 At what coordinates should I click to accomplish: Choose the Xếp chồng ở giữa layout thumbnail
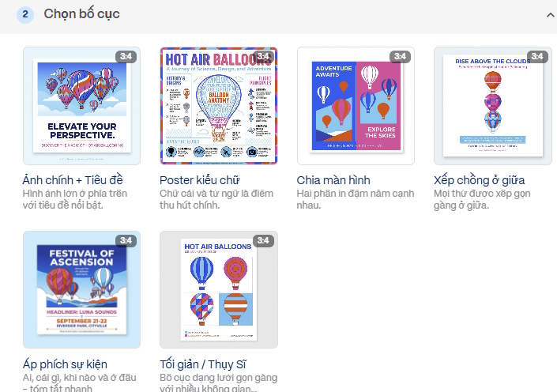(493, 106)
